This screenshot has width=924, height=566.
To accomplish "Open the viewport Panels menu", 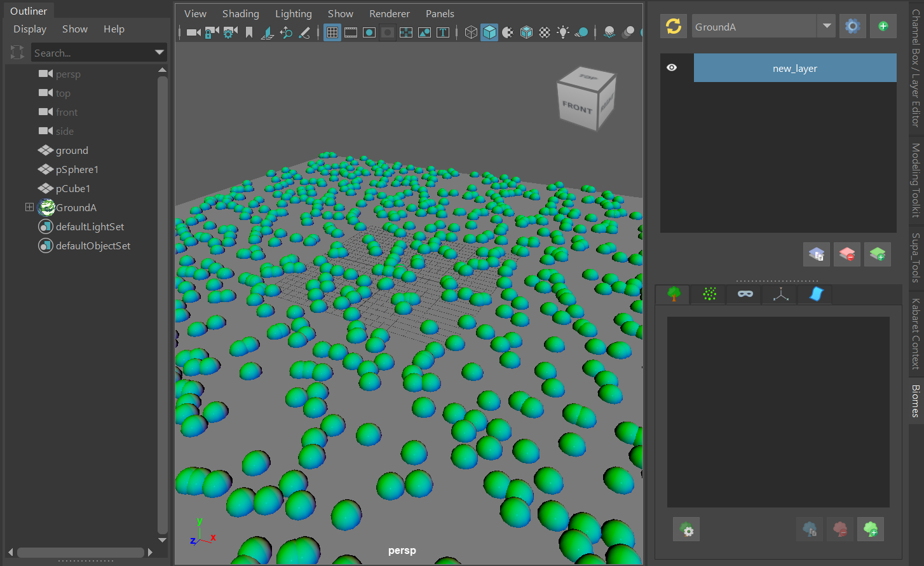I will (440, 13).
